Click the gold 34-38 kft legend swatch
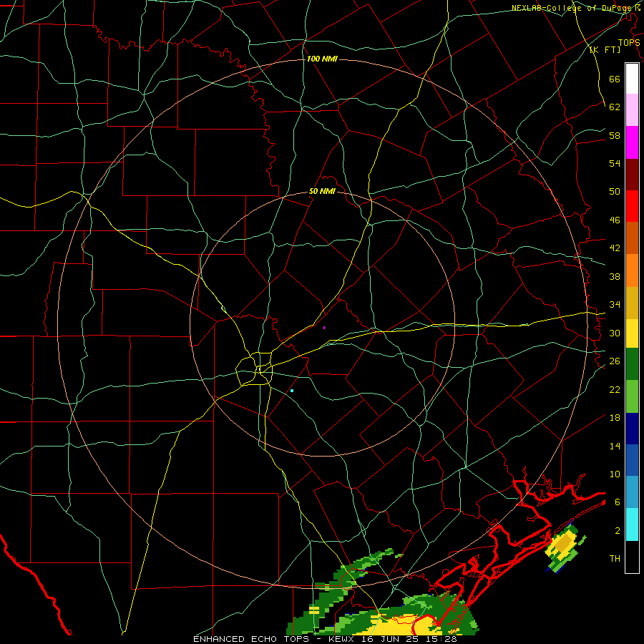Viewport: 644px width, 644px height. click(x=632, y=303)
